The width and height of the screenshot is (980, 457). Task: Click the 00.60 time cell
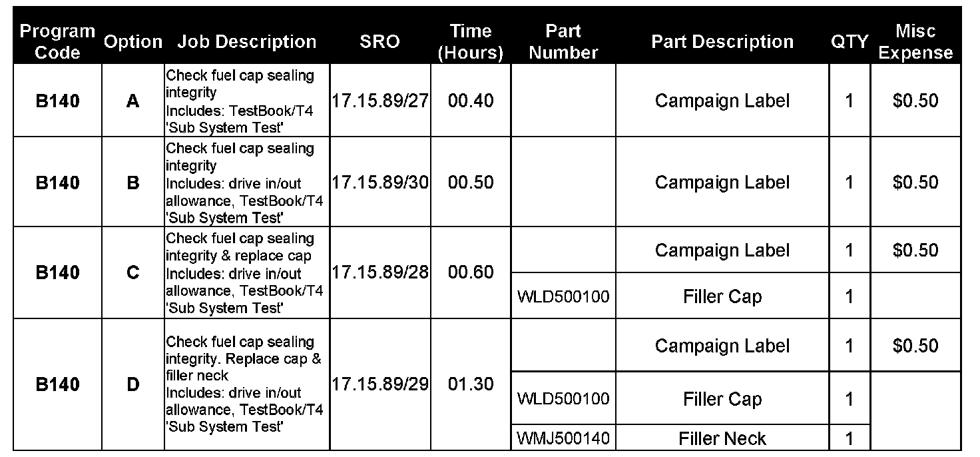[x=471, y=272]
